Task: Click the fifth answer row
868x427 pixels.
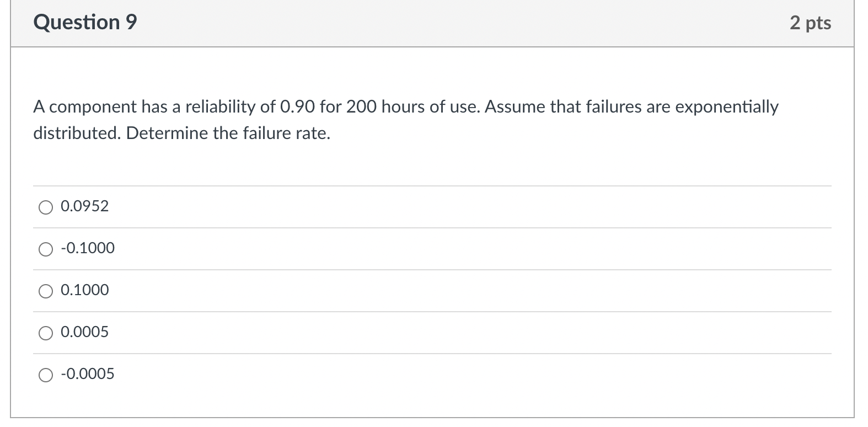Action: 386,374
